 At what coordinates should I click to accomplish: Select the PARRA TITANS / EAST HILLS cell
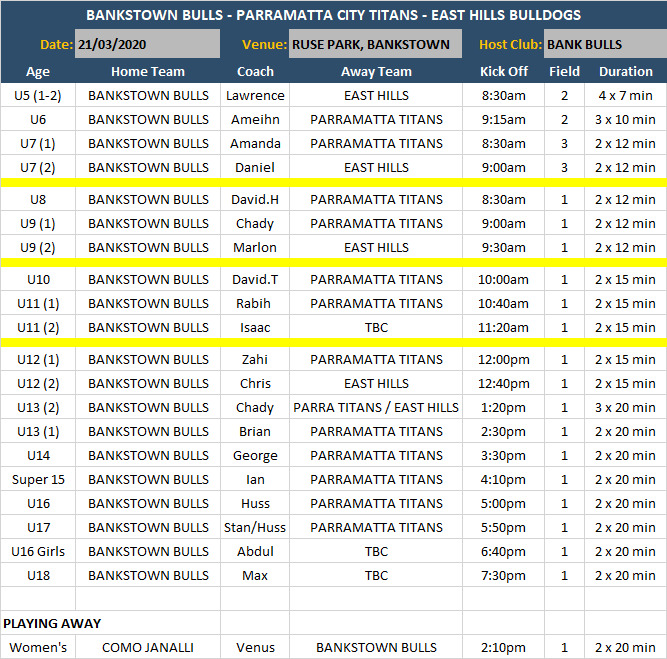[376, 408]
